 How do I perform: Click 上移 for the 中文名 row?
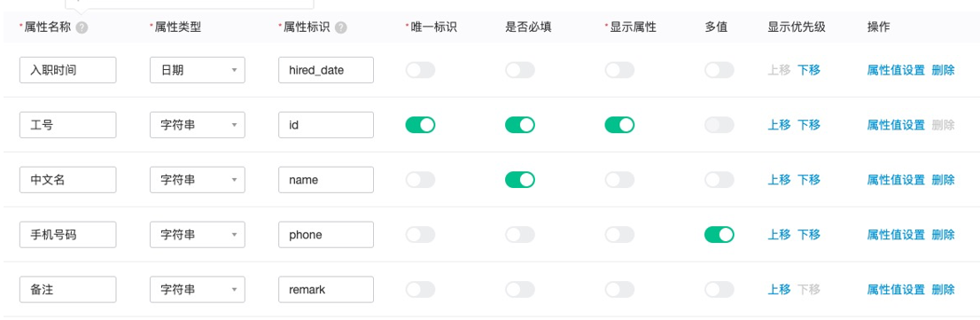(x=780, y=180)
